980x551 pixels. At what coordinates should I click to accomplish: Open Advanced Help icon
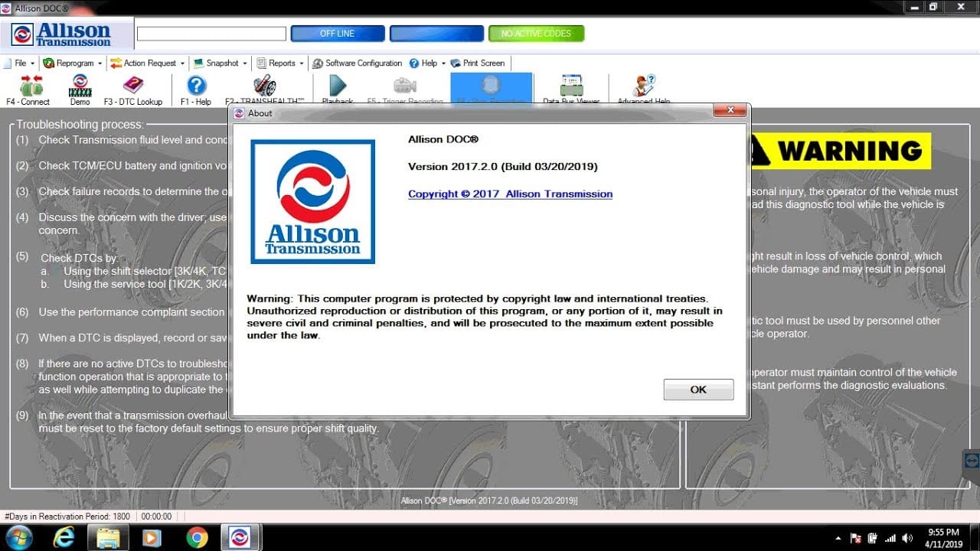[644, 86]
